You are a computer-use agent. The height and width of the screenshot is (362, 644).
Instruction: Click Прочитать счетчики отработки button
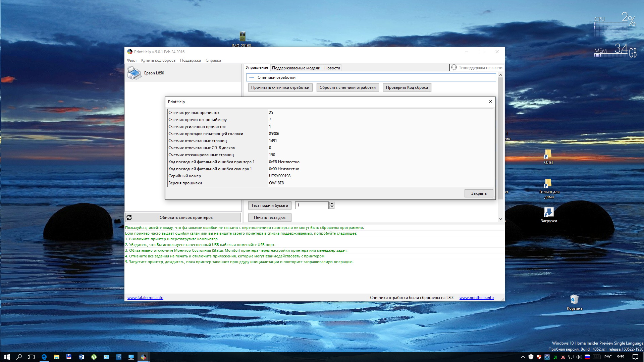point(280,87)
